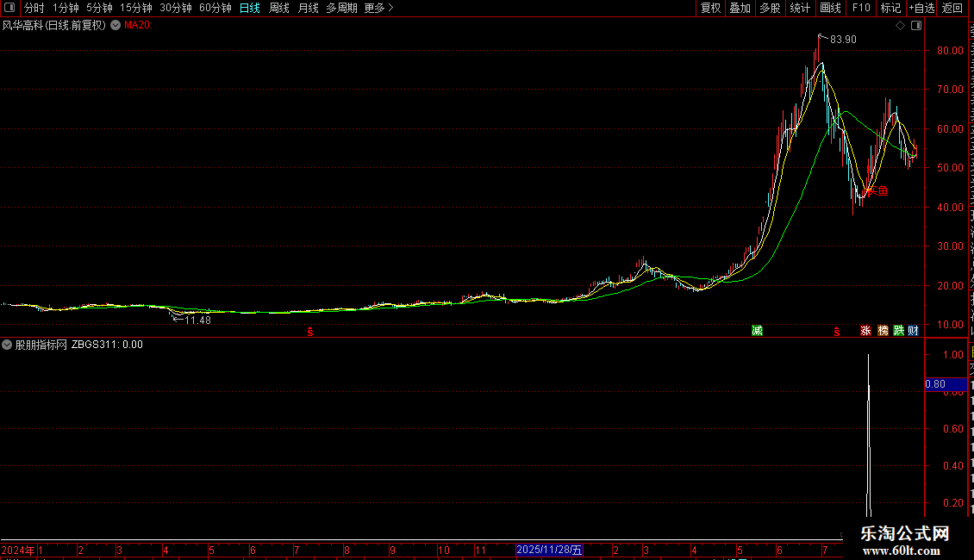Screen dimensions: 974x560
Task: Click the green 跌 marker icon
Action: pyautogui.click(x=898, y=330)
